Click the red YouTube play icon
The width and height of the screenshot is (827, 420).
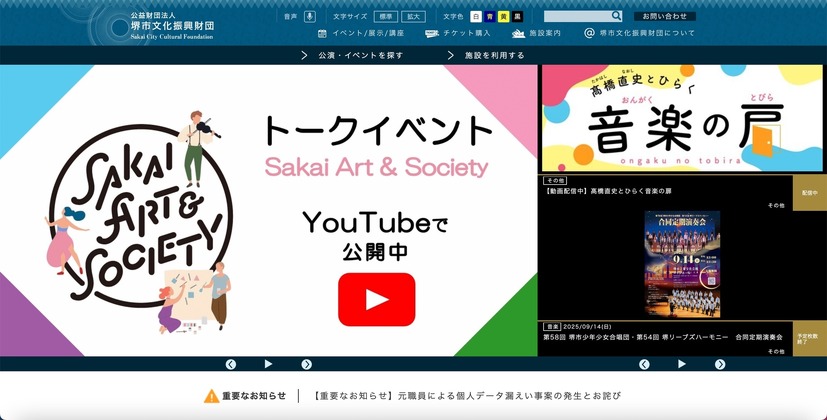377,300
